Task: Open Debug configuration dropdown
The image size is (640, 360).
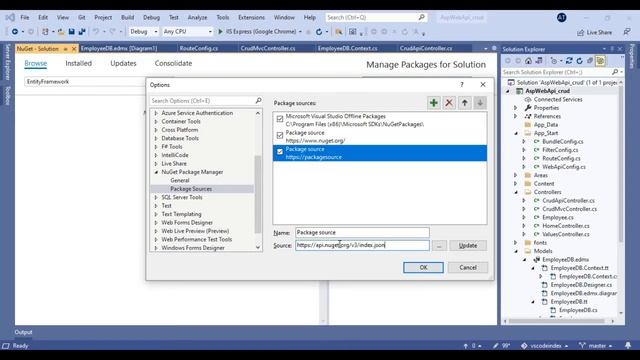Action: (x=143, y=31)
